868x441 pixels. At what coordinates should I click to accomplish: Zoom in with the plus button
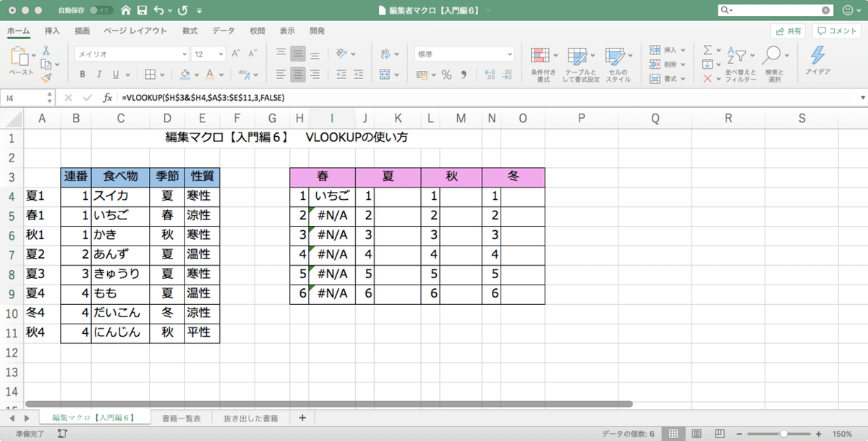(x=818, y=433)
